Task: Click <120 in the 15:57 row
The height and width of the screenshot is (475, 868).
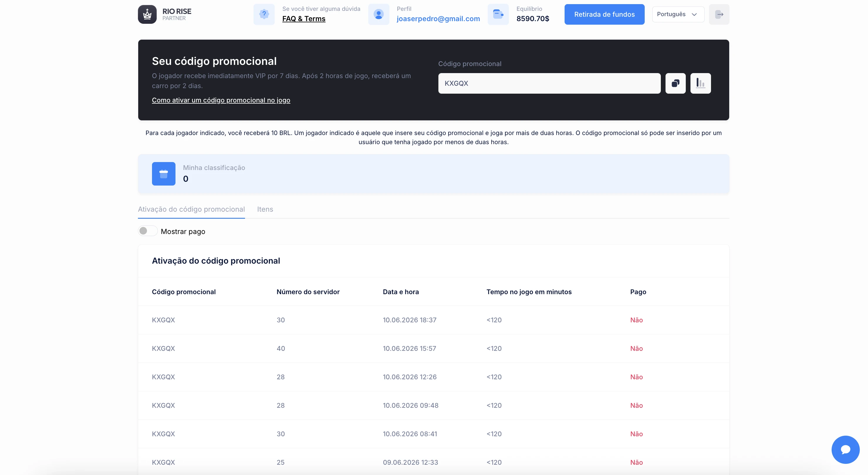Action: coord(494,348)
